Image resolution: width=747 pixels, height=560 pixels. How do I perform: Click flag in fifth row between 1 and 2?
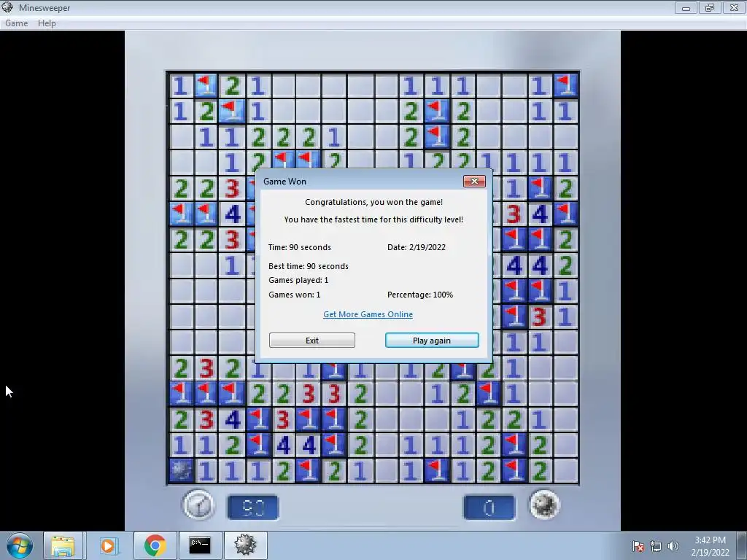pos(540,188)
